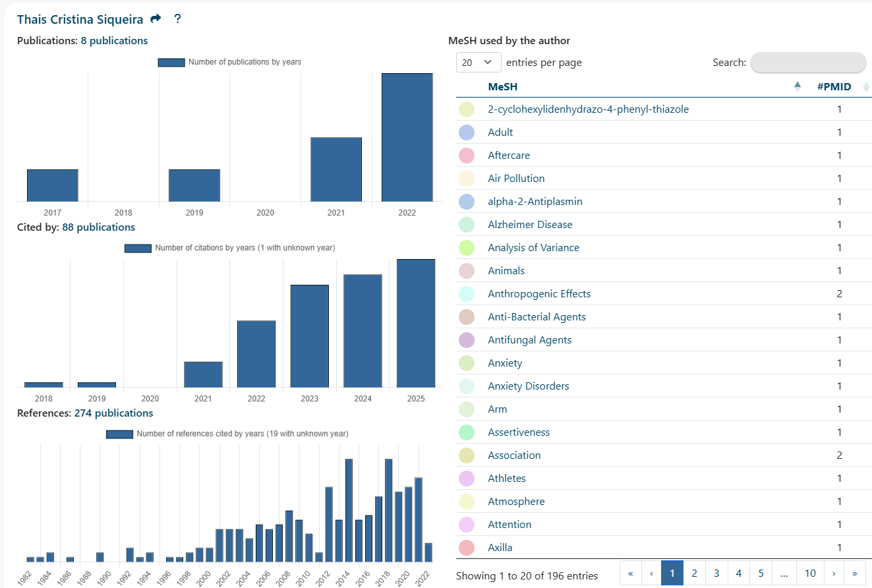This screenshot has height=588, width=872.
Task: Open page 5 of MeSH entries
Action: pos(761,573)
